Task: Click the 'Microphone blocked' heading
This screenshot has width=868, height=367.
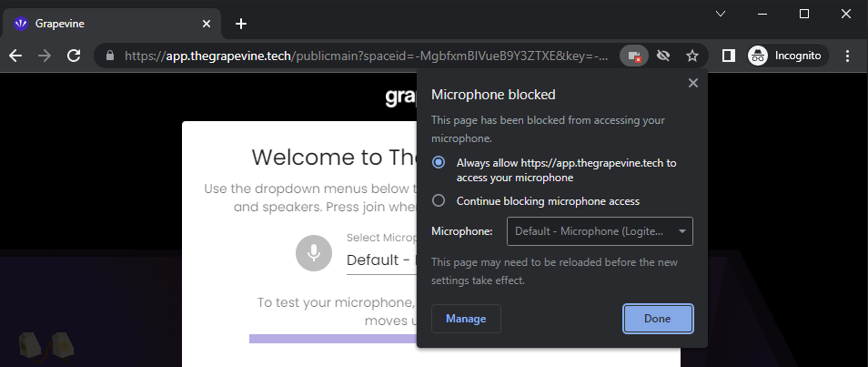Action: tap(493, 95)
